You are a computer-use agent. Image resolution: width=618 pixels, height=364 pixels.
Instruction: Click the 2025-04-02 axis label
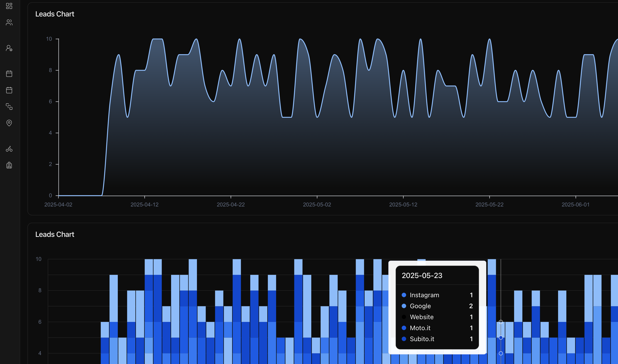coord(58,205)
